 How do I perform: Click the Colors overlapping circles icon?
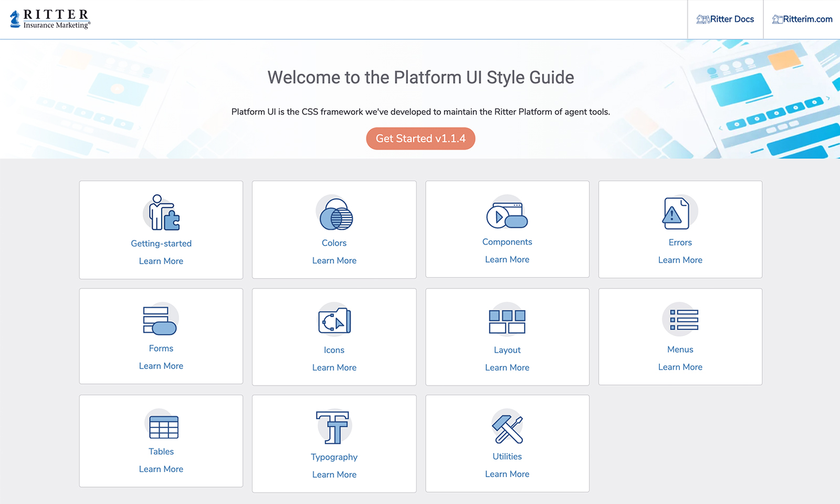[334, 213]
